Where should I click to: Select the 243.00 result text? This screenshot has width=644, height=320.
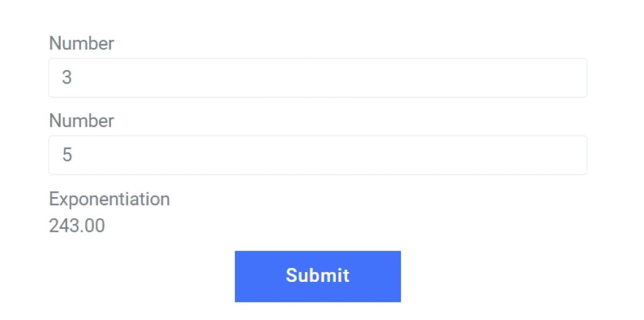point(77,226)
